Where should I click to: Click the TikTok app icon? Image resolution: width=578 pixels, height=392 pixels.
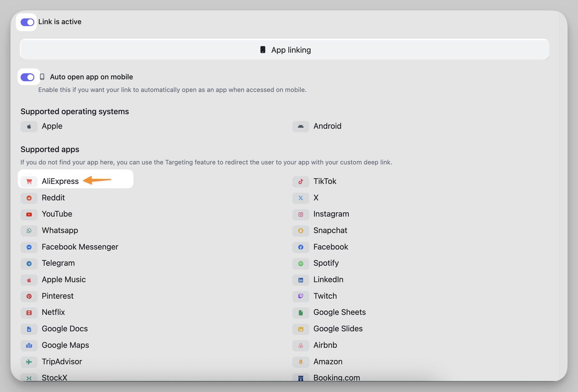coord(301,181)
